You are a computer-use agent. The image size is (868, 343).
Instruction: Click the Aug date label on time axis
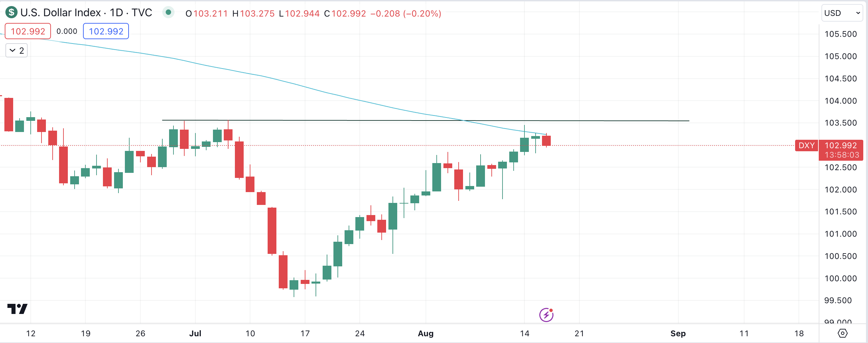426,334
